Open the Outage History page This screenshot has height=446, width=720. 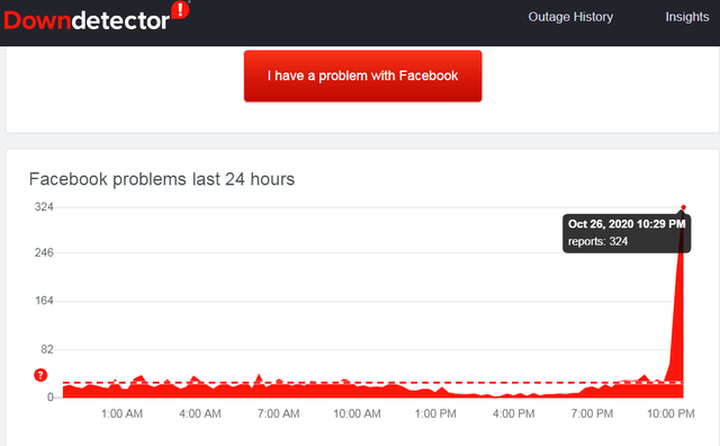click(x=570, y=17)
